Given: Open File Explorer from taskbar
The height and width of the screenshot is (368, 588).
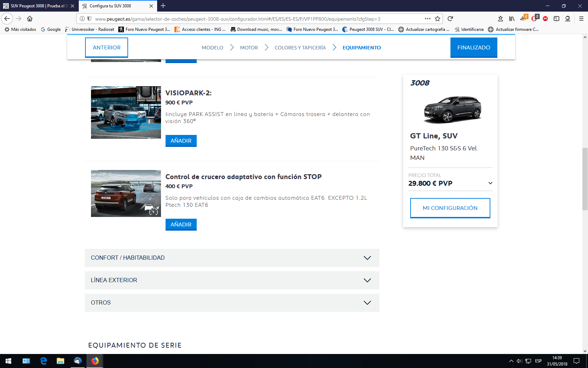Looking at the screenshot, I should pyautogui.click(x=61, y=361).
